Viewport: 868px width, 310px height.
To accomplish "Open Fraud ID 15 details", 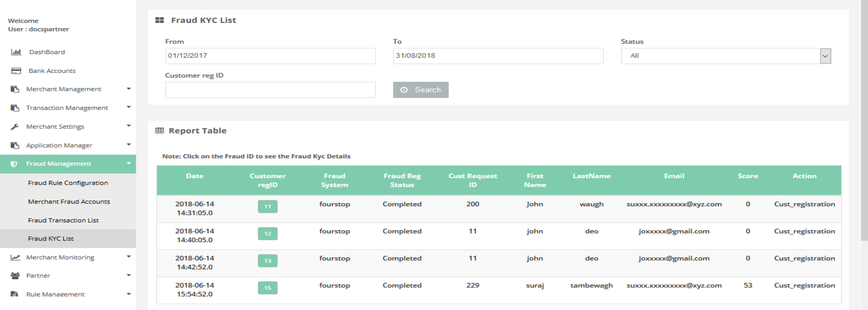I will click(268, 288).
